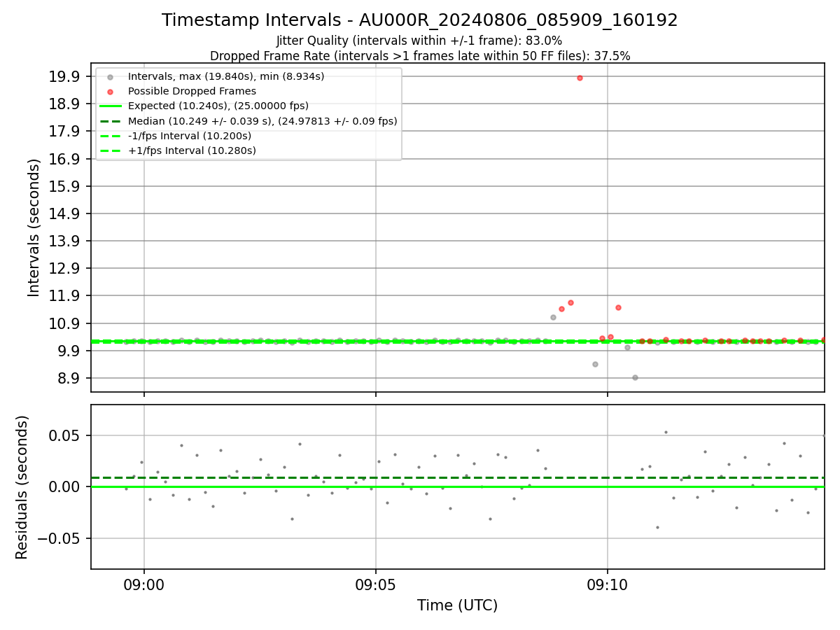Click the red outlier point near 19.9 seconds
840x630 pixels.
pyautogui.click(x=580, y=78)
